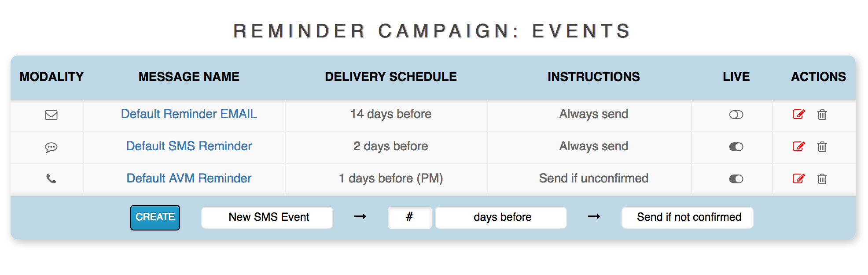Turn off live toggle for SMS Reminder
This screenshot has width=868, height=275.
click(736, 147)
